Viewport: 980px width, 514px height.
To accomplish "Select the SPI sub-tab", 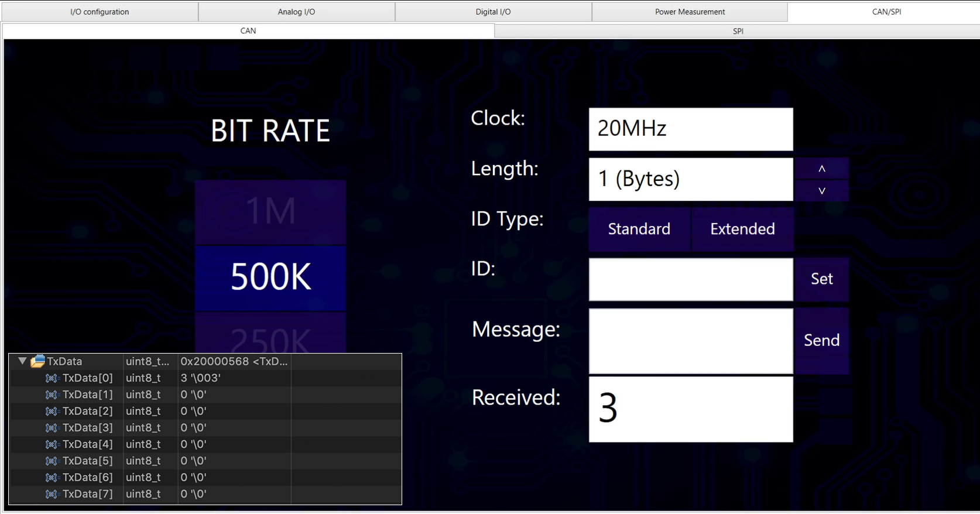I will (738, 31).
